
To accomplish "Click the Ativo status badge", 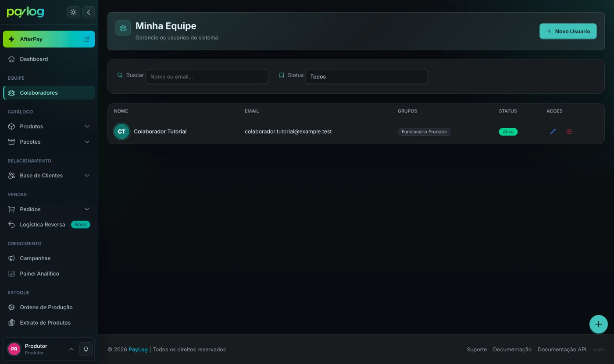I will [x=508, y=131].
